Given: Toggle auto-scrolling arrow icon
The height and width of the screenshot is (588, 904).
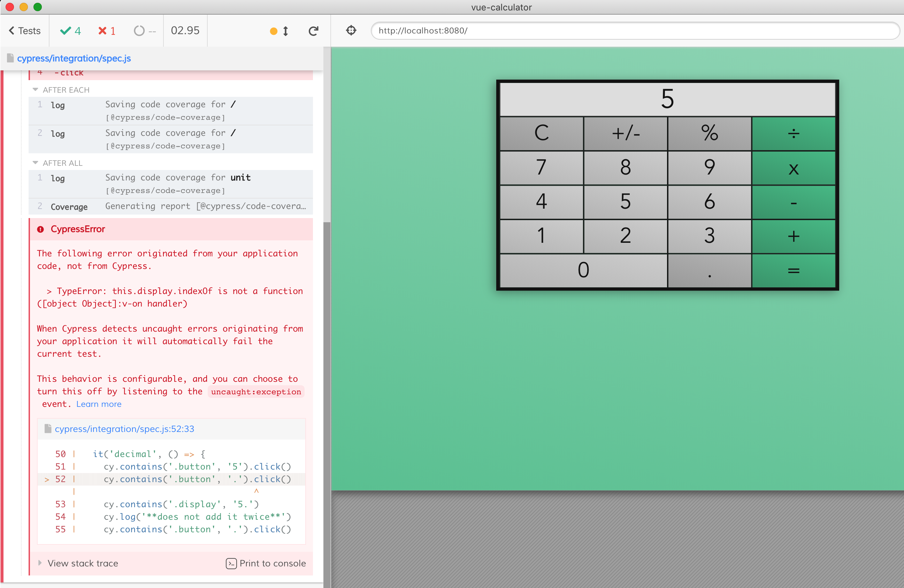Looking at the screenshot, I should (285, 31).
